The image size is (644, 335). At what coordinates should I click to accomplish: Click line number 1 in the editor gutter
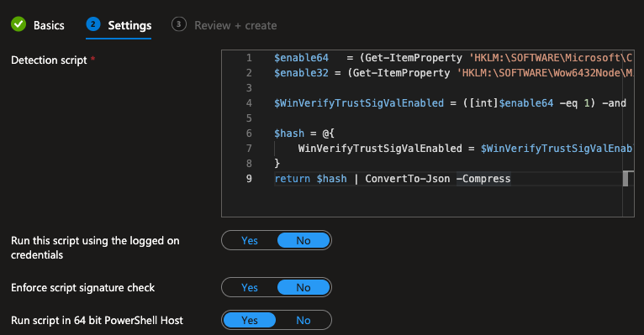(249, 58)
